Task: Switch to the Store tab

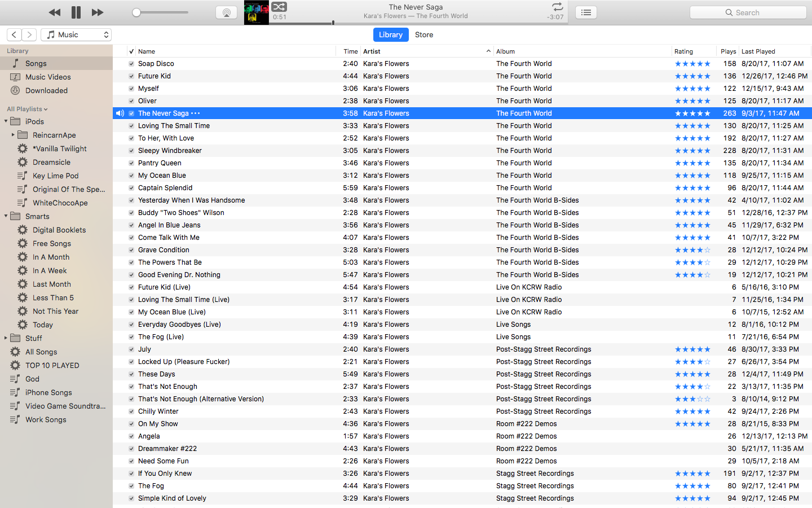Action: tap(424, 34)
